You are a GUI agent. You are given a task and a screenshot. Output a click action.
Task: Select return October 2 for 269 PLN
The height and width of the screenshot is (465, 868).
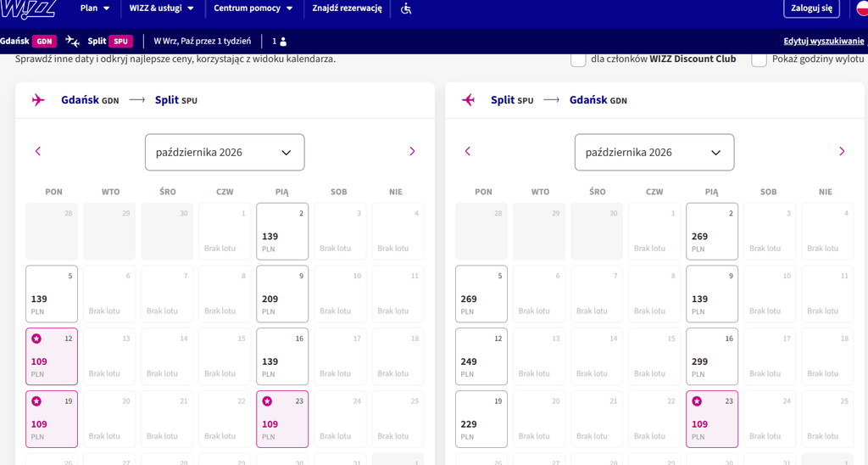[x=712, y=231]
